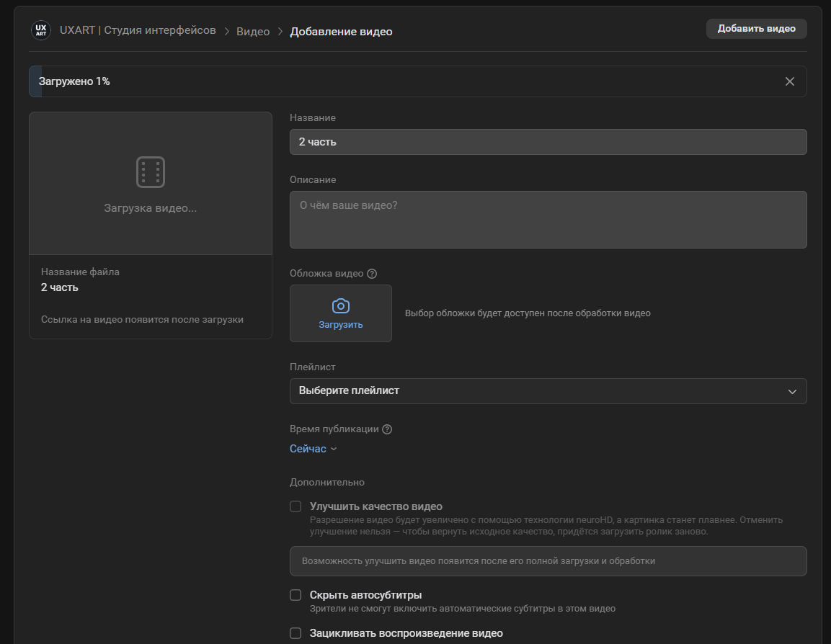The image size is (831, 644).
Task: Toggle Зацикливать воспроизведение видео checkbox
Action: 295,633
